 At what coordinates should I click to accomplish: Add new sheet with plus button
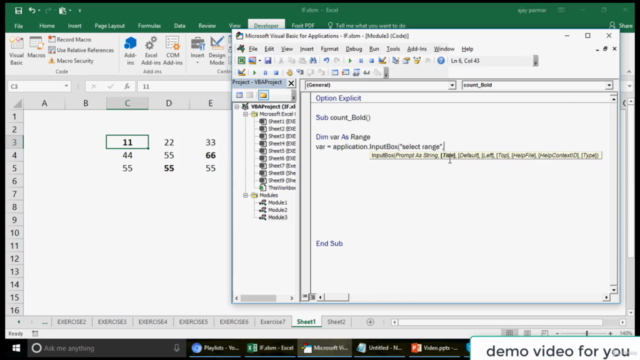click(x=370, y=322)
